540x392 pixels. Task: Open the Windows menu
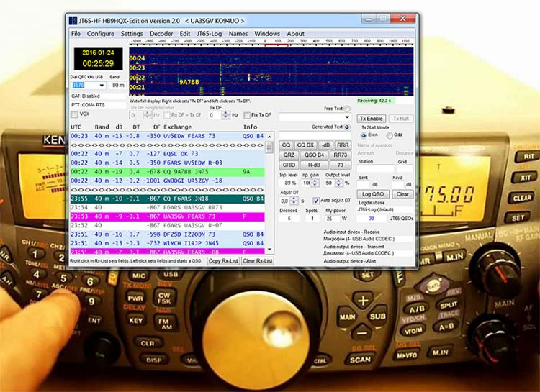(267, 33)
